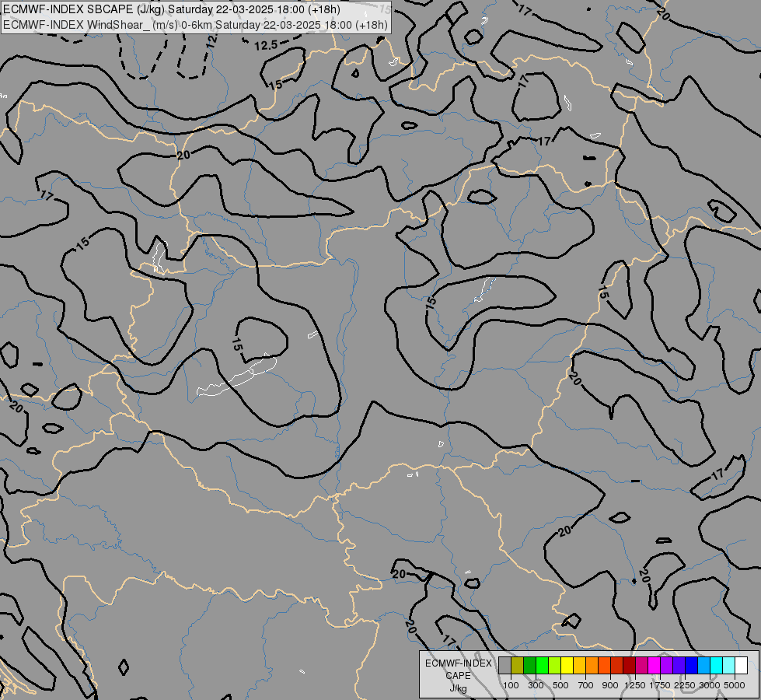Click the legend value 300
The width and height of the screenshot is (761, 700).
click(x=536, y=685)
